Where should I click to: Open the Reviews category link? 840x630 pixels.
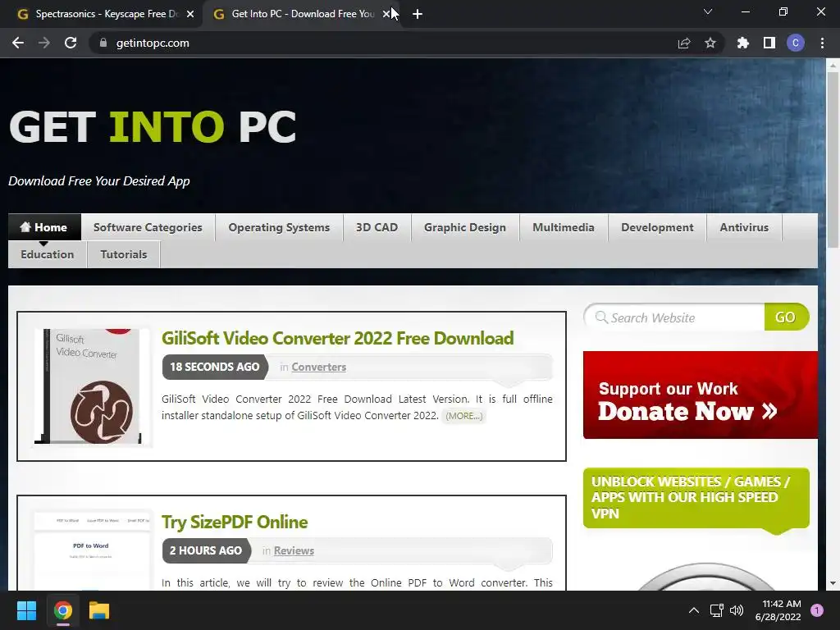coord(294,550)
